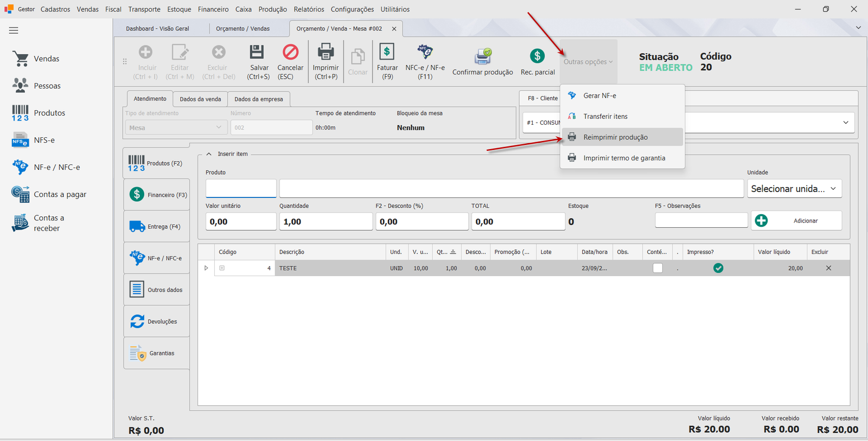The image size is (868, 441).
Task: Expand the TESTE row arrow
Action: pos(206,268)
